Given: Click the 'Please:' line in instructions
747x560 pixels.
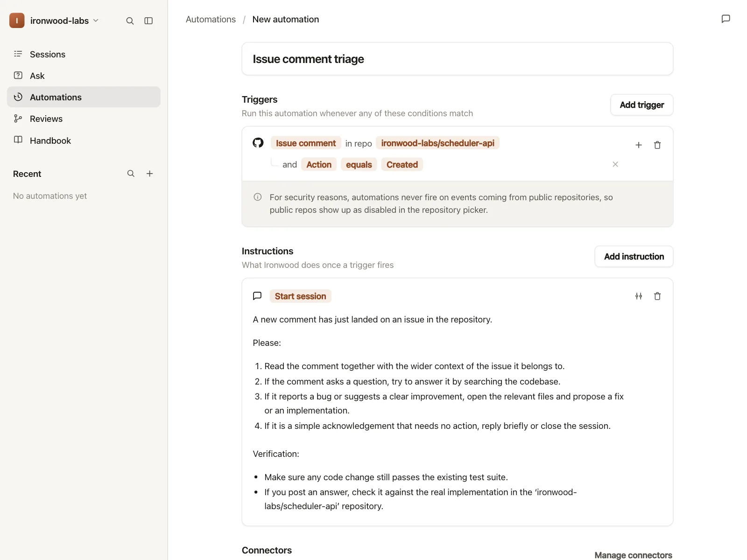Looking at the screenshot, I should pos(267,343).
